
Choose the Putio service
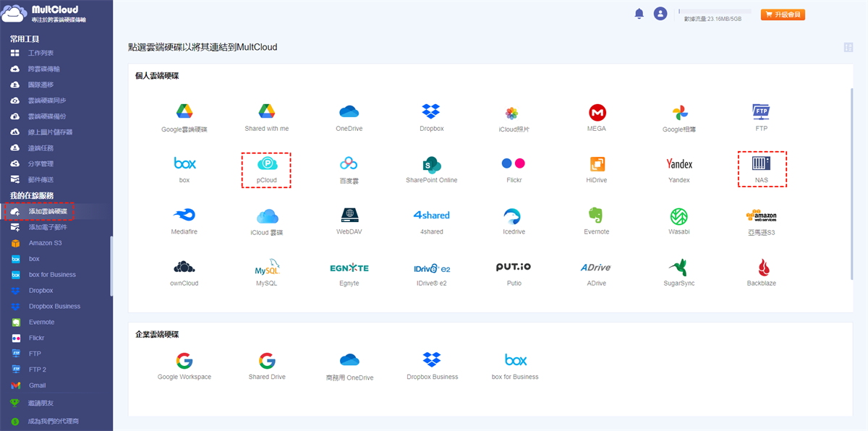(x=514, y=267)
